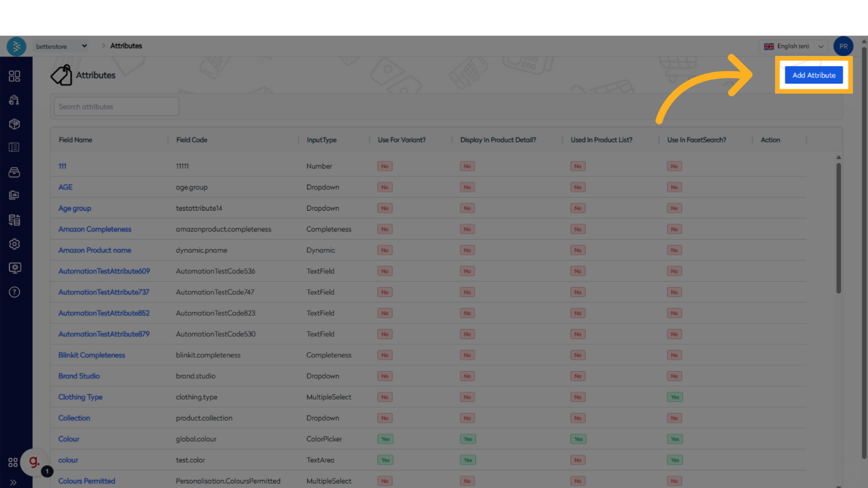
Task: Click the PR user avatar
Action: pyautogui.click(x=843, y=47)
